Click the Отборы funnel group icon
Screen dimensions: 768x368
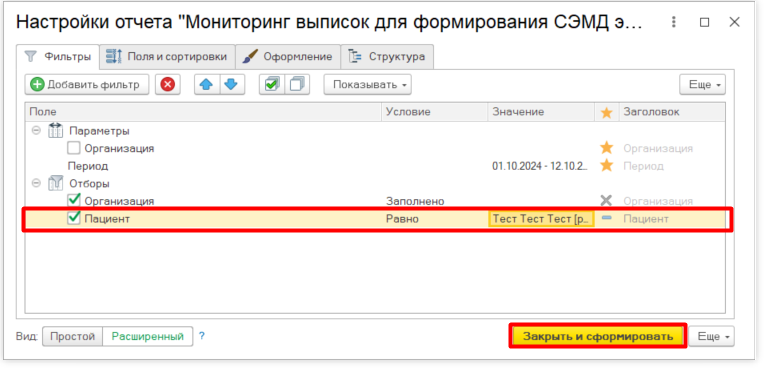pyautogui.click(x=55, y=184)
